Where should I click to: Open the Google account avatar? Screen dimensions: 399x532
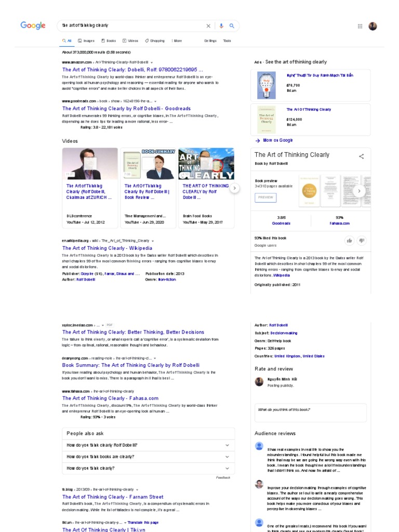(x=373, y=26)
